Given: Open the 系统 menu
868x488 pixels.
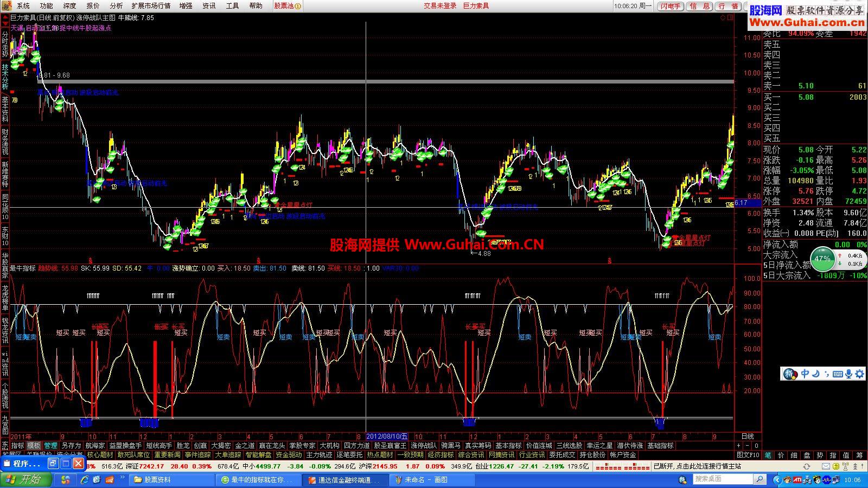Looking at the screenshot, I should pyautogui.click(x=23, y=6).
